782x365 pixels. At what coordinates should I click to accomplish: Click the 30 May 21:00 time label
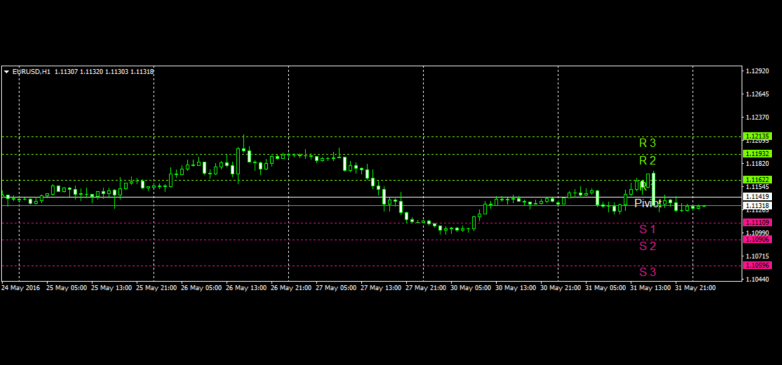tap(560, 288)
